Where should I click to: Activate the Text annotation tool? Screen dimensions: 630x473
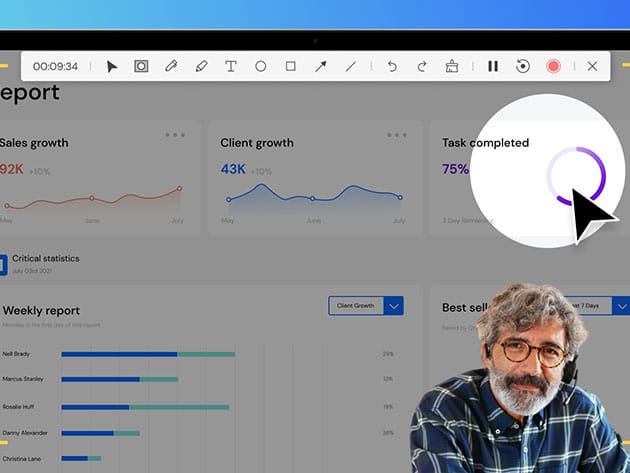tap(231, 66)
